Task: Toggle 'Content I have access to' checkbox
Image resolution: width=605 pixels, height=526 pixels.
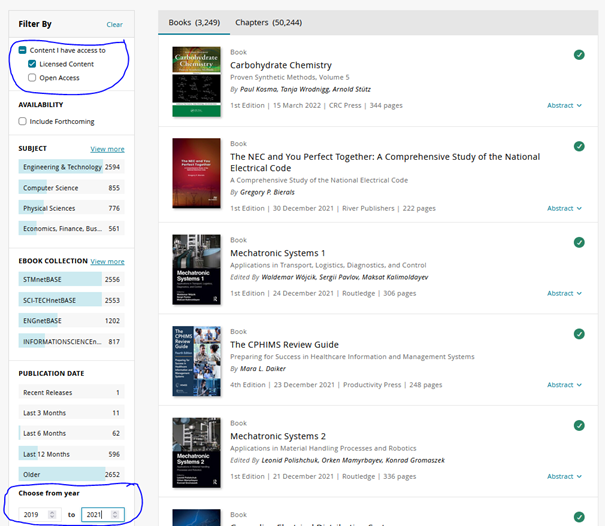Action: pos(22,50)
